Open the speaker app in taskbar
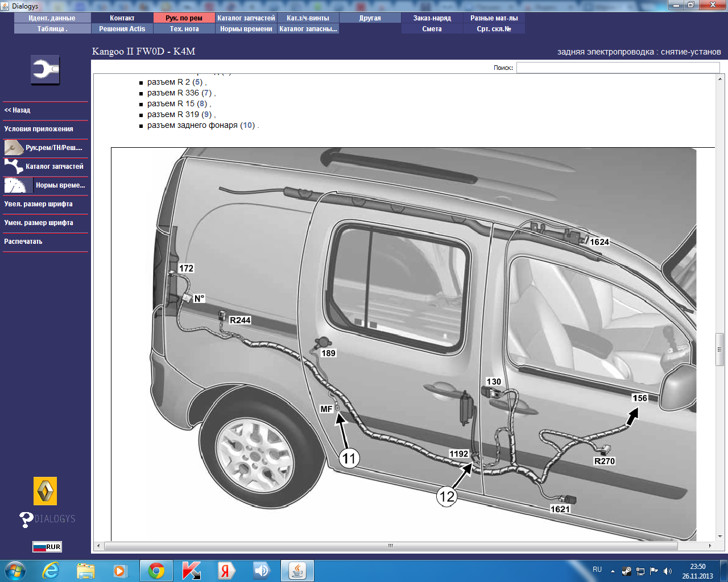This screenshot has height=582, width=728. pos(261,571)
